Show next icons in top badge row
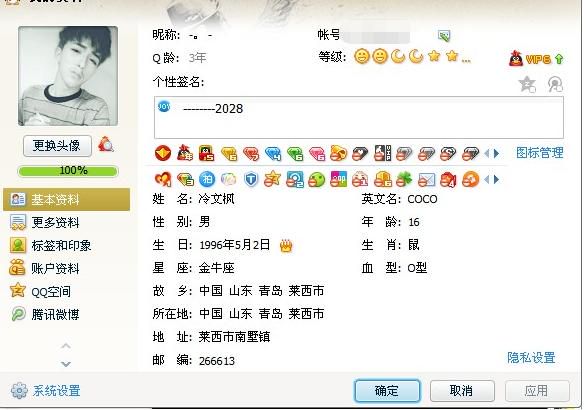The width and height of the screenshot is (588, 410). [497, 153]
